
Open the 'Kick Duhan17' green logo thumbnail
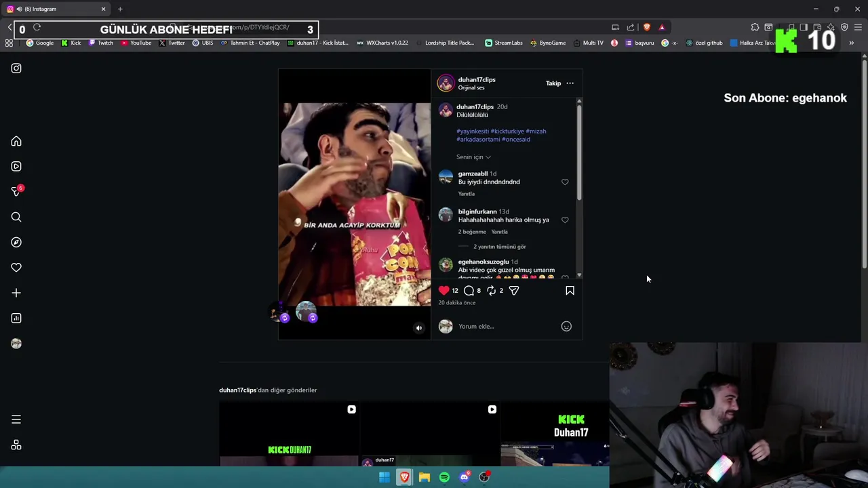pyautogui.click(x=555, y=434)
